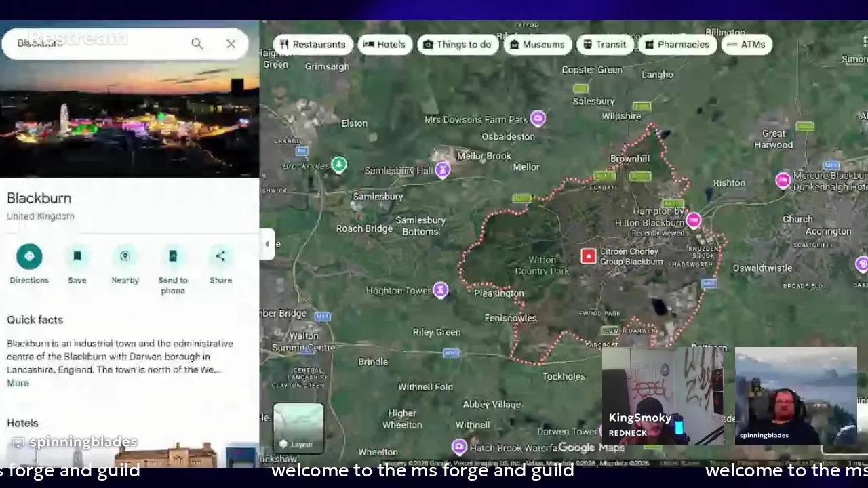Open the Layers map type switcher
The height and width of the screenshot is (488, 868).
coord(298,428)
